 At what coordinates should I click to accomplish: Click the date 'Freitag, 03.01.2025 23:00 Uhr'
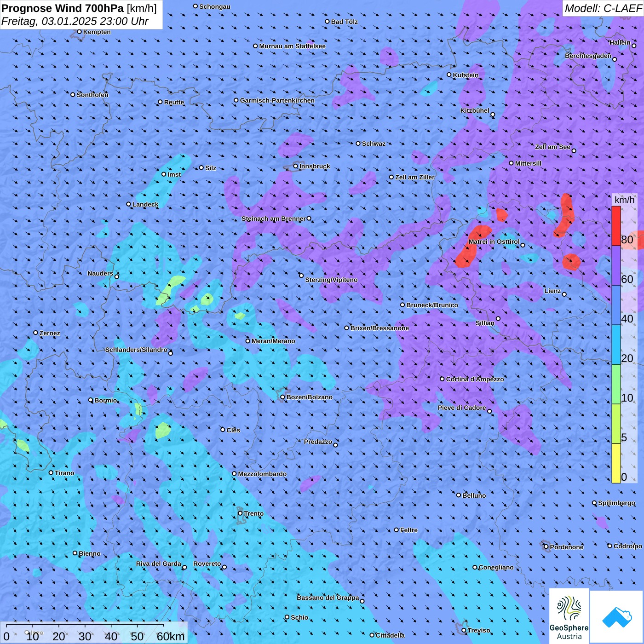(75, 21)
